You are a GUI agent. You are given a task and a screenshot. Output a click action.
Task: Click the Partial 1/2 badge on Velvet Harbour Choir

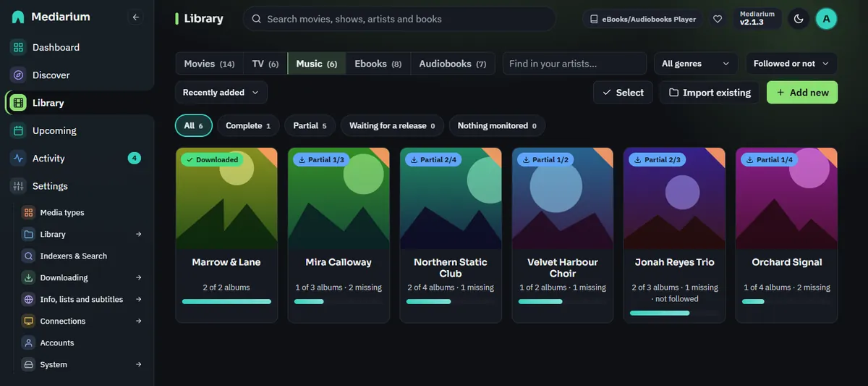(x=545, y=159)
